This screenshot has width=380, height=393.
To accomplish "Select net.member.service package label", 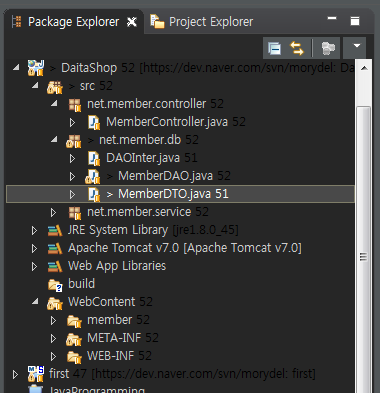I will pos(139,212).
